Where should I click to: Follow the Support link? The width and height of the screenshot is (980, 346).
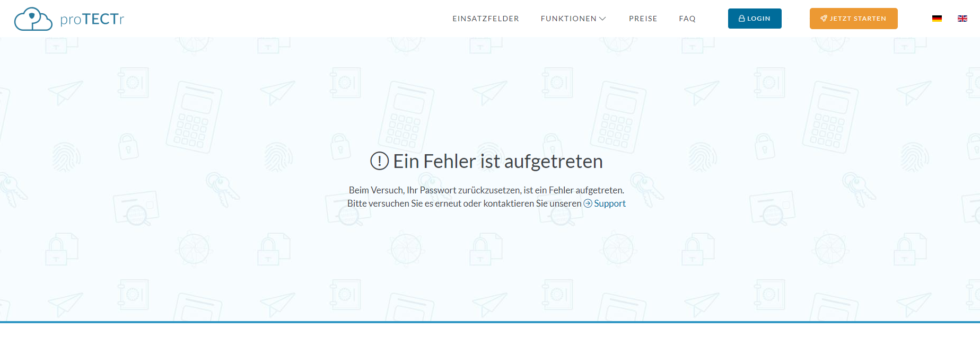pyautogui.click(x=609, y=203)
